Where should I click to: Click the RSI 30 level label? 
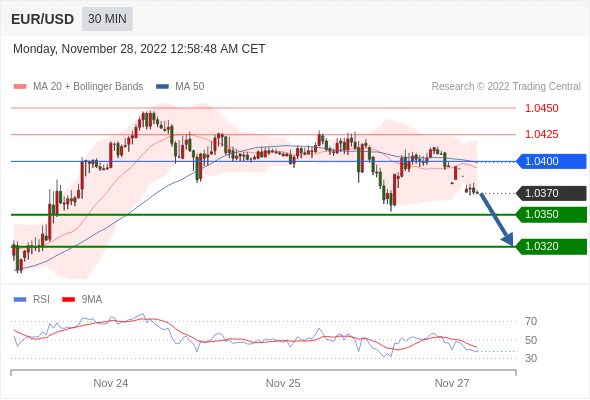point(531,358)
